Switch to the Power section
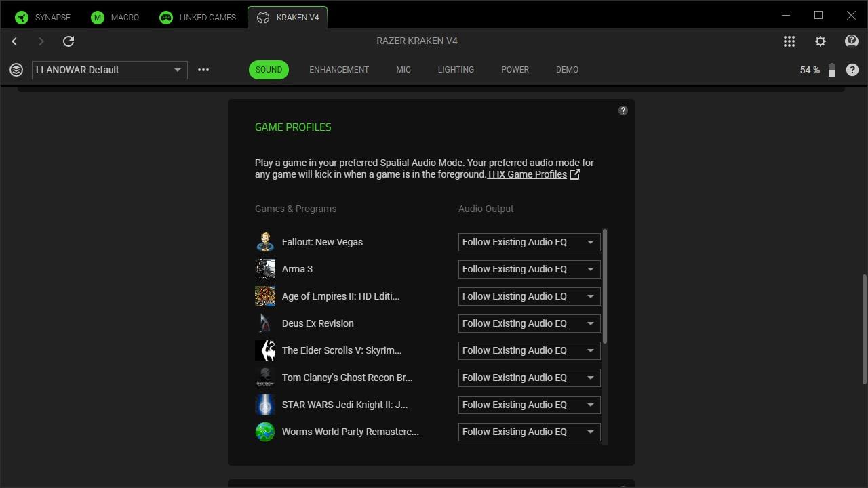The height and width of the screenshot is (488, 868). [515, 70]
